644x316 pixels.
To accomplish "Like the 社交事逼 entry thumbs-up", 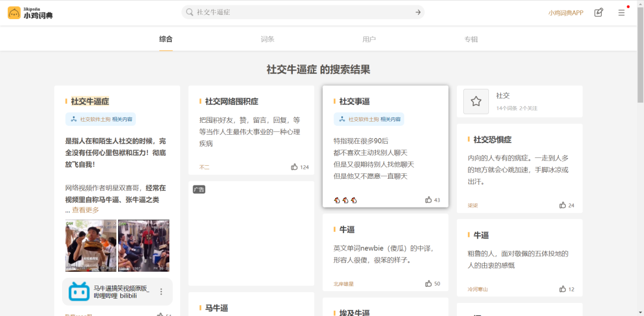I will pos(428,200).
